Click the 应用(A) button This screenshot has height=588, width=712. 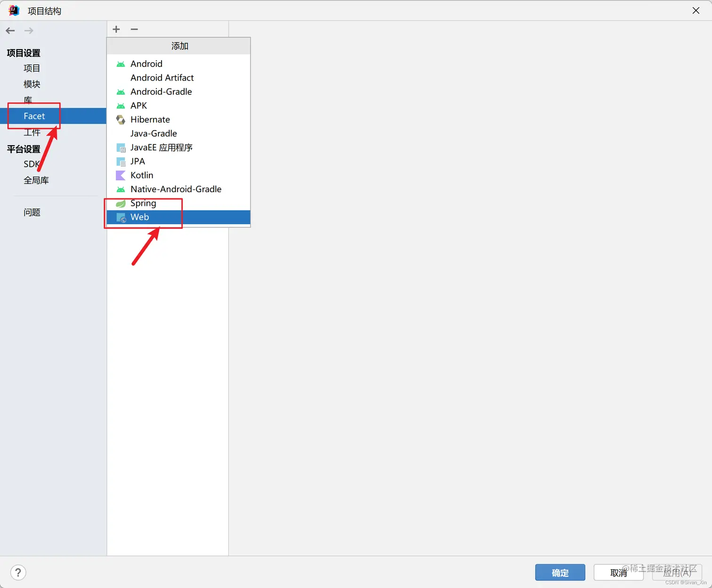677,572
